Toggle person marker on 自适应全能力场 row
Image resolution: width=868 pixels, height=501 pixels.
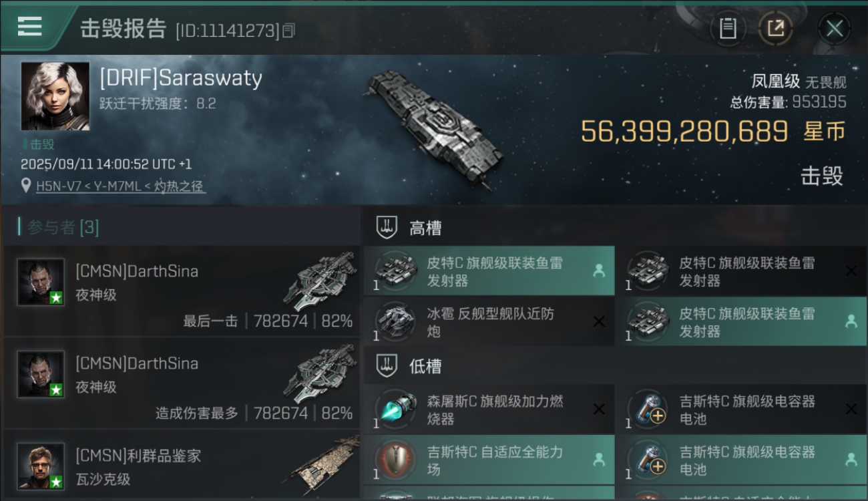(598, 460)
